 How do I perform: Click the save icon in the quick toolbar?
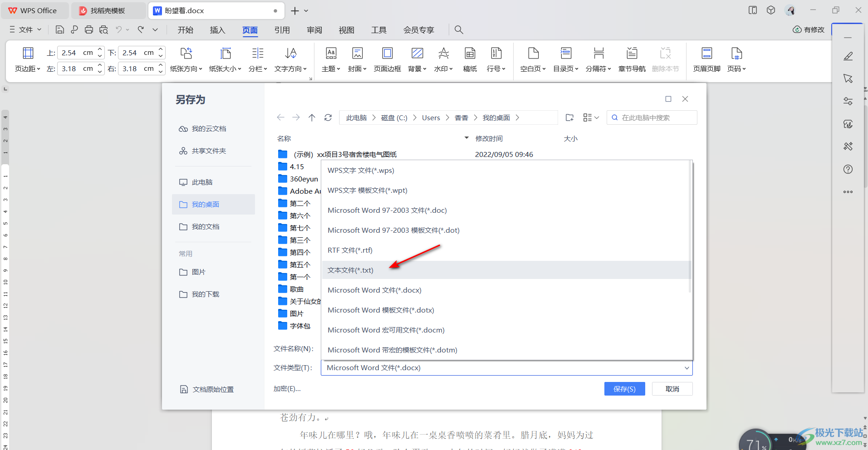tap(59, 29)
